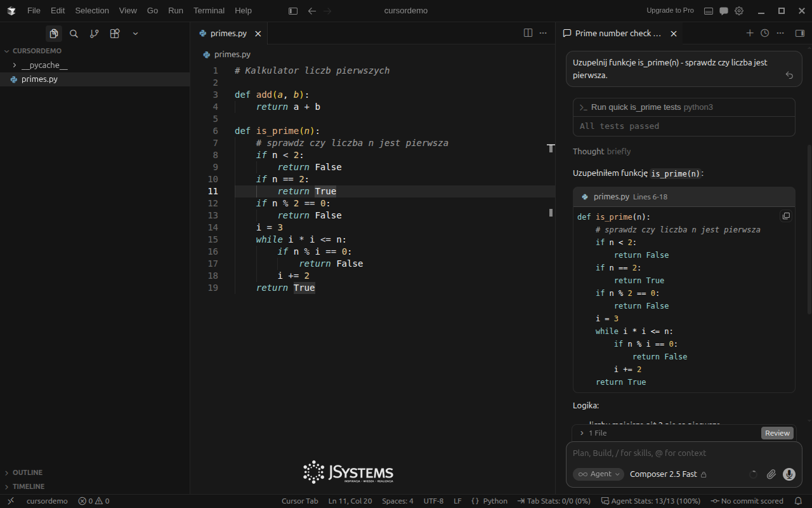Click No commit scored status item
Screen dimensions: 812x508
[747, 501]
